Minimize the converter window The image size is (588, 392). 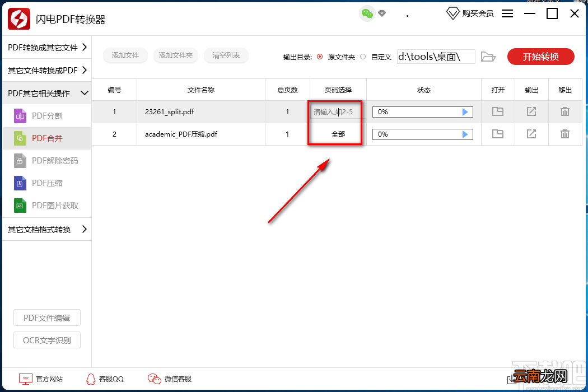click(530, 14)
